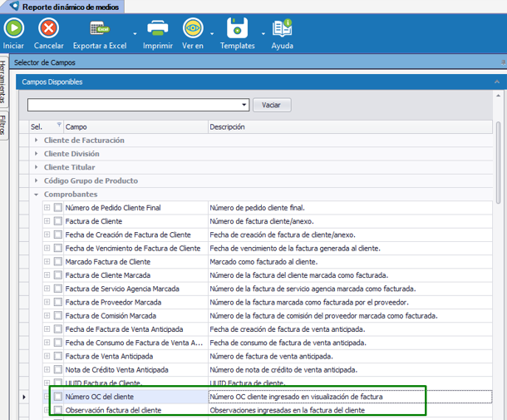Tick the Factura de Cliente checkbox
This screenshot has height=420, width=507.
coord(58,221)
